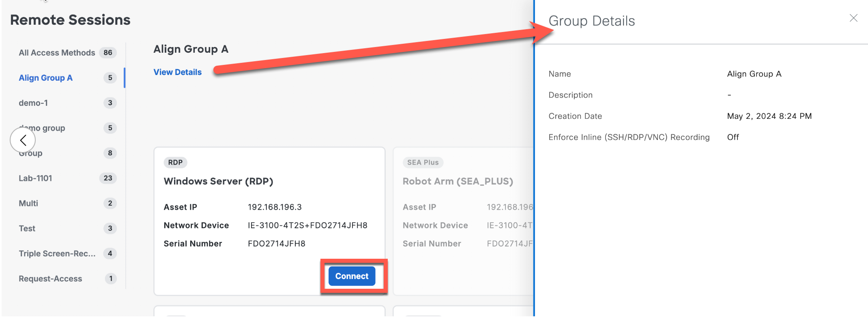Click the SEA Plus protocol badge
Image resolution: width=868 pixels, height=322 pixels.
pyautogui.click(x=423, y=163)
